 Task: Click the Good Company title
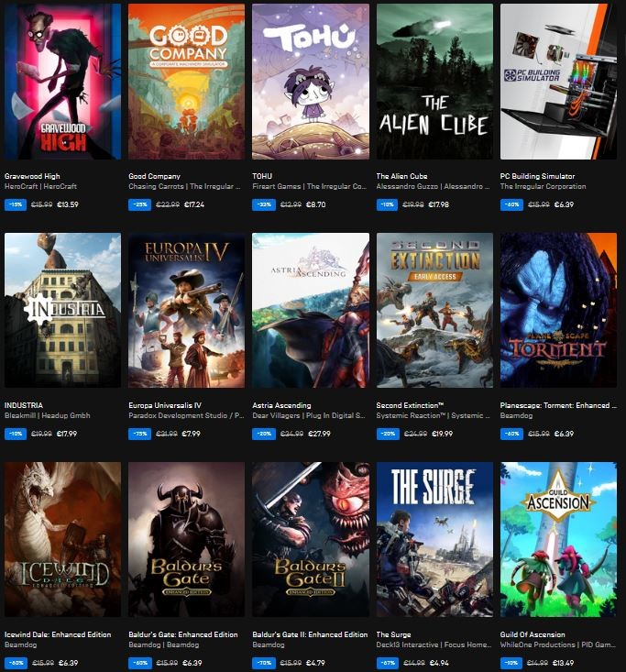pos(154,176)
